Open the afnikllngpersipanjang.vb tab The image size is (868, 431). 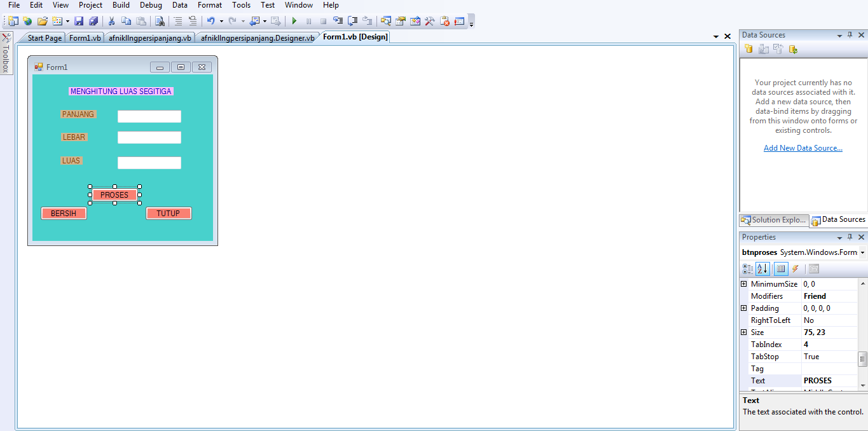[149, 37]
